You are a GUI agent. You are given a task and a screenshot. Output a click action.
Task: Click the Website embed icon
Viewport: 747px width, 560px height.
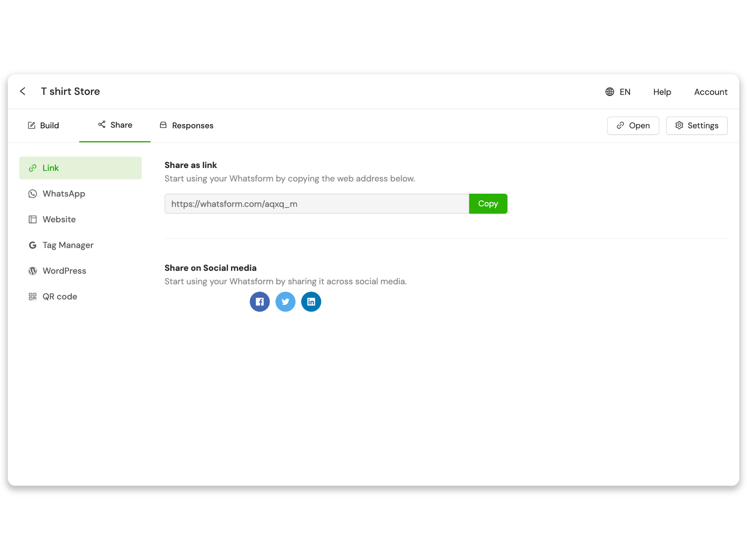[x=33, y=219]
